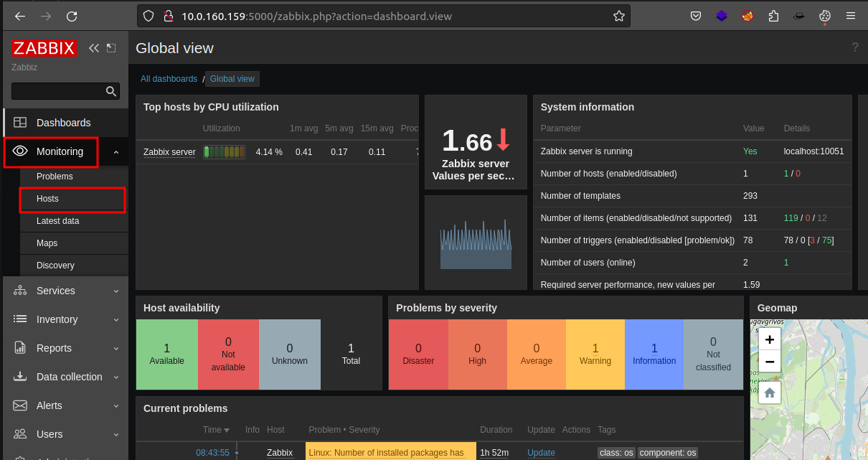Open the Firefox hamburger menu
The height and width of the screenshot is (460, 868).
[x=851, y=16]
